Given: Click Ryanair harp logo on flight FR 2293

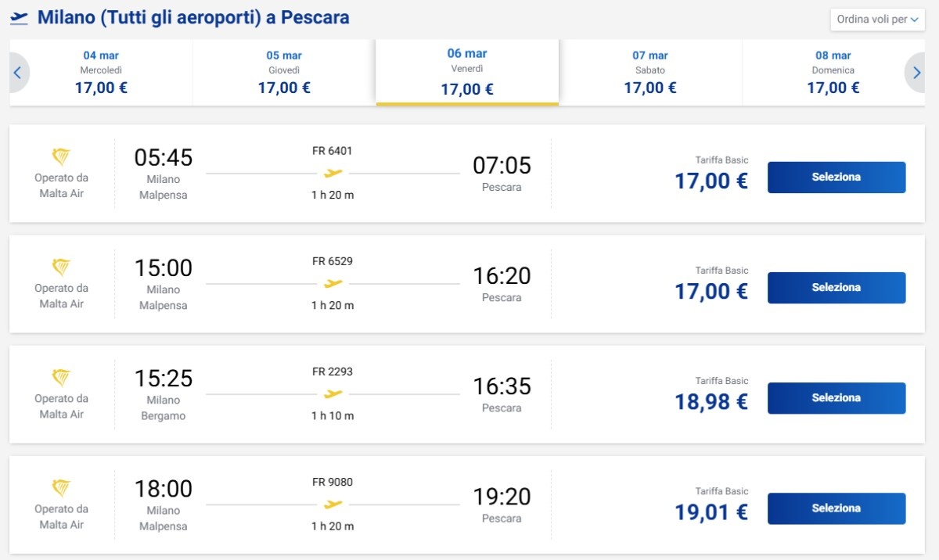Looking at the screenshot, I should [x=61, y=378].
